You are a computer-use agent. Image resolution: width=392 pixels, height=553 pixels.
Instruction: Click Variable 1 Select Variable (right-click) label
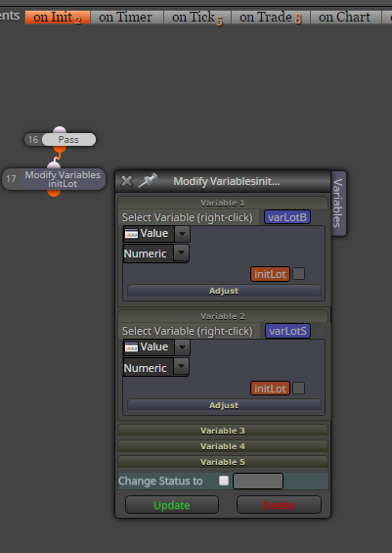[188, 217]
